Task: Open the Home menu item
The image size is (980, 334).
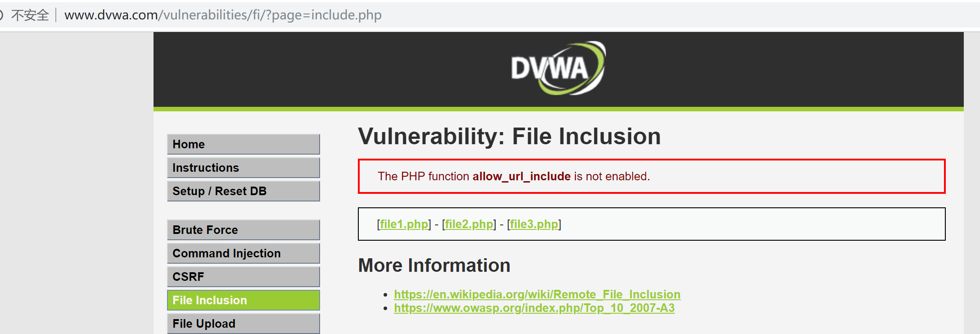Action: coord(243,144)
